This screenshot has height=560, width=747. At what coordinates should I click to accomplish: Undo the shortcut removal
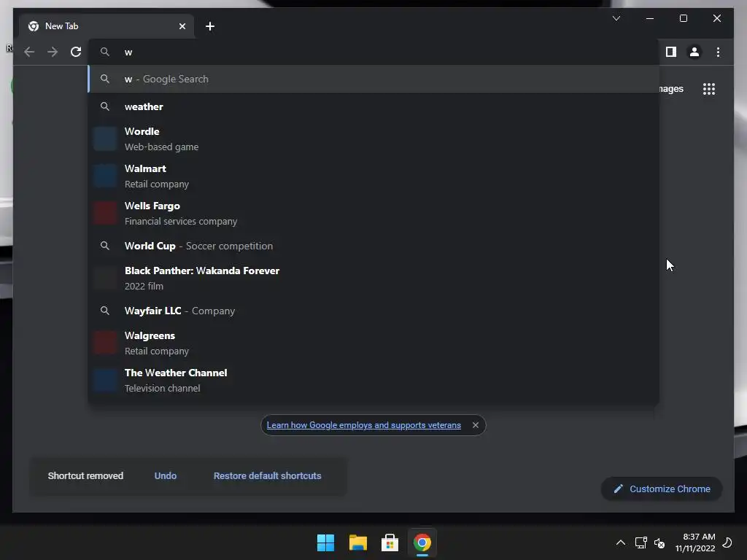point(166,475)
